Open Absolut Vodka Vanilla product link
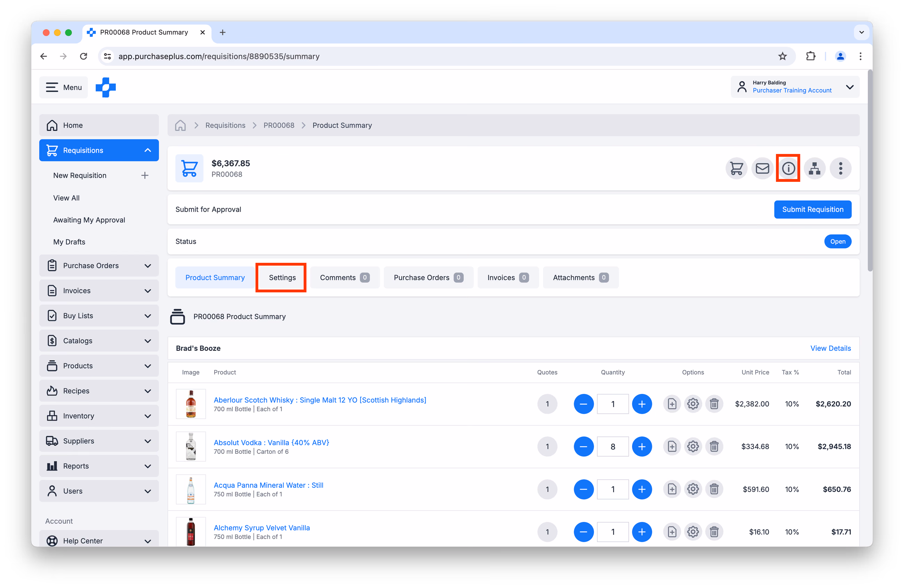This screenshot has height=588, width=904. click(271, 443)
